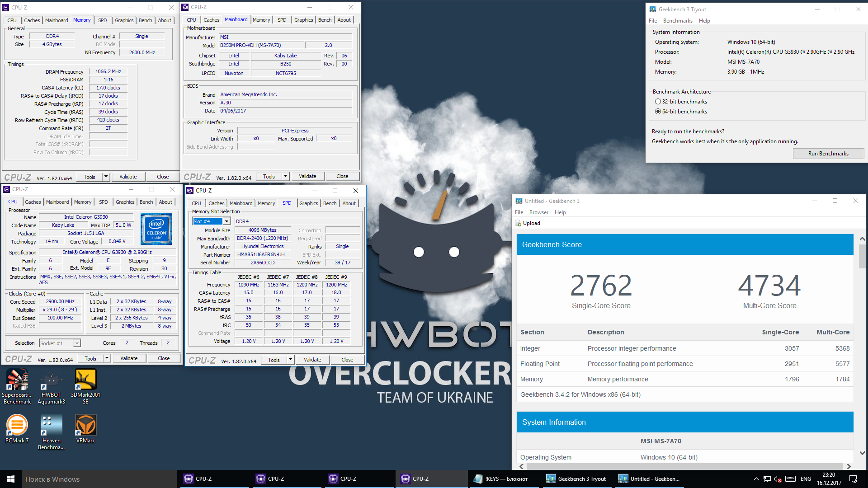This screenshot has height=488, width=868.
Task: Click ENG language indicator in tray
Action: (x=806, y=479)
